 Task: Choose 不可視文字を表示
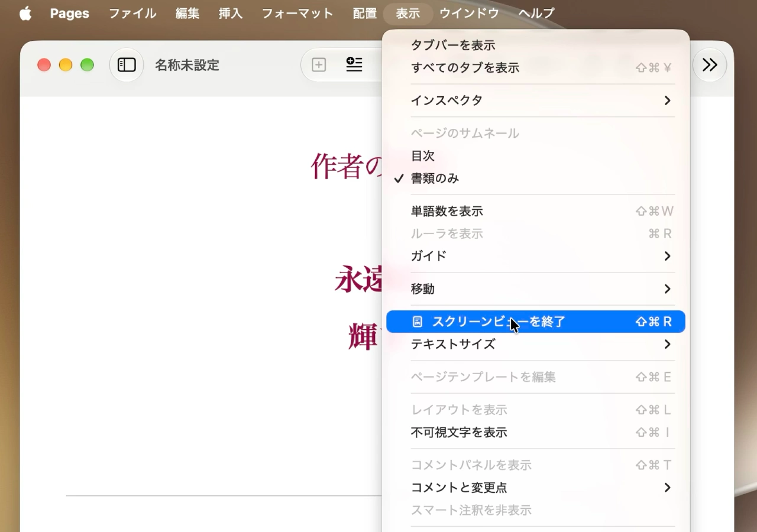(x=536, y=433)
